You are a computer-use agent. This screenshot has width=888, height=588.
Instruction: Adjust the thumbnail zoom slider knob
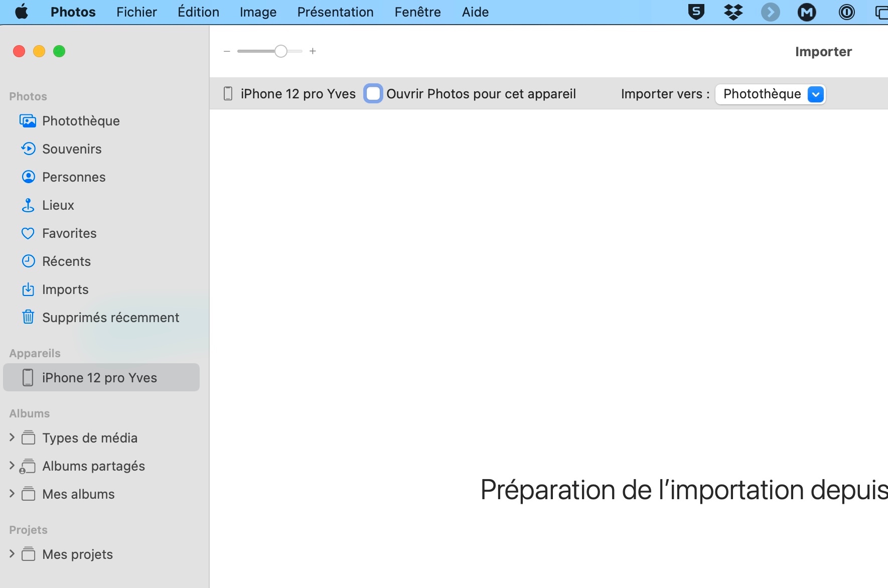pyautogui.click(x=281, y=51)
